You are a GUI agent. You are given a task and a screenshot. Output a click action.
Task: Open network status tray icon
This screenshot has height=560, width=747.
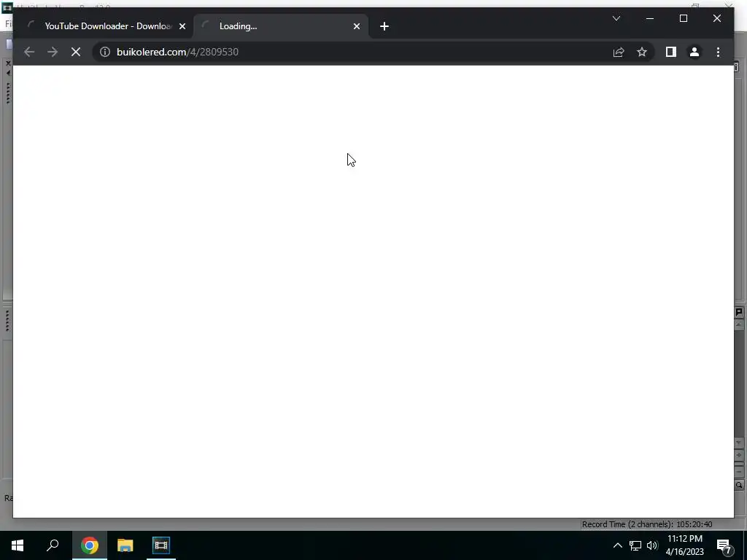(635, 545)
